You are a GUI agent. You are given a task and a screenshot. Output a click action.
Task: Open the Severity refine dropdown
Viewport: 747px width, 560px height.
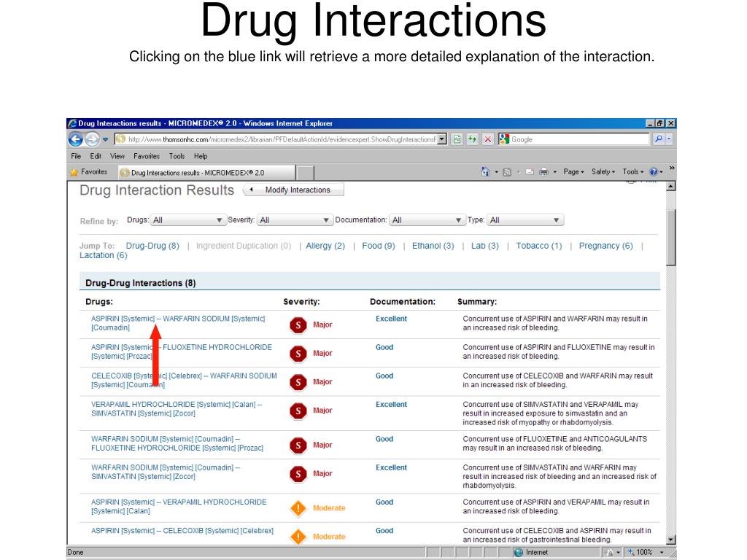(295, 220)
